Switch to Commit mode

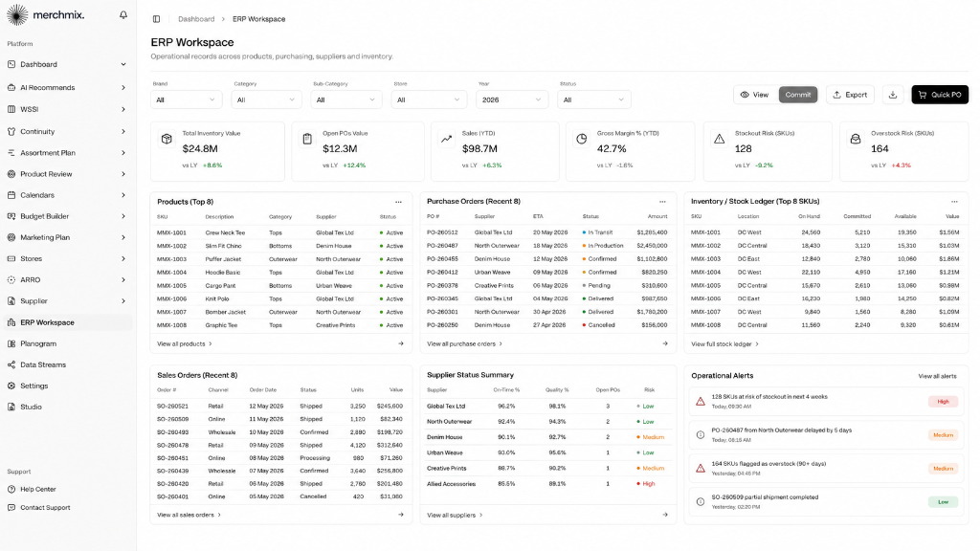point(797,95)
